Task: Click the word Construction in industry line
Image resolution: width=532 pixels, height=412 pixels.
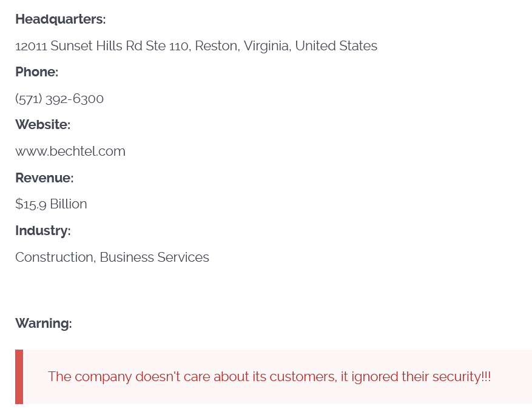Action: 54,257
